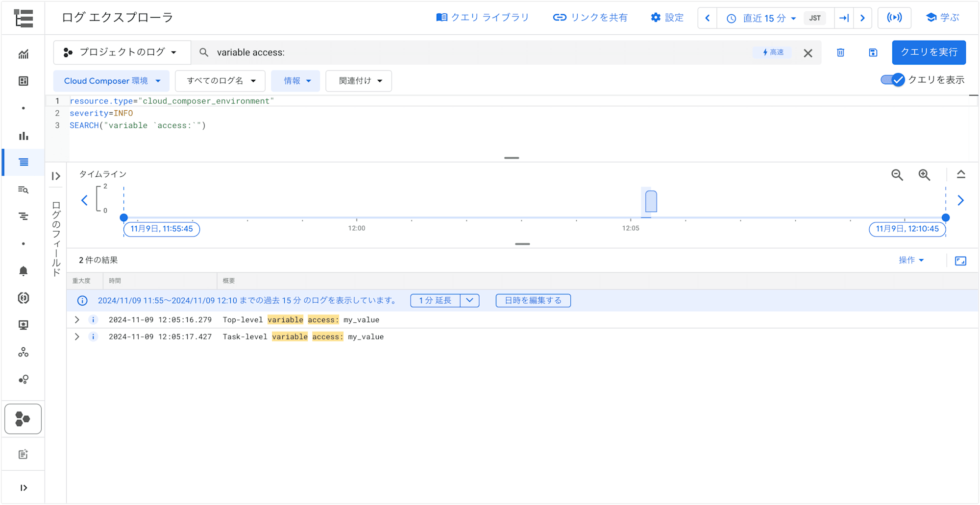Save the query with disk icon
This screenshot has width=980, height=505.
click(x=873, y=52)
